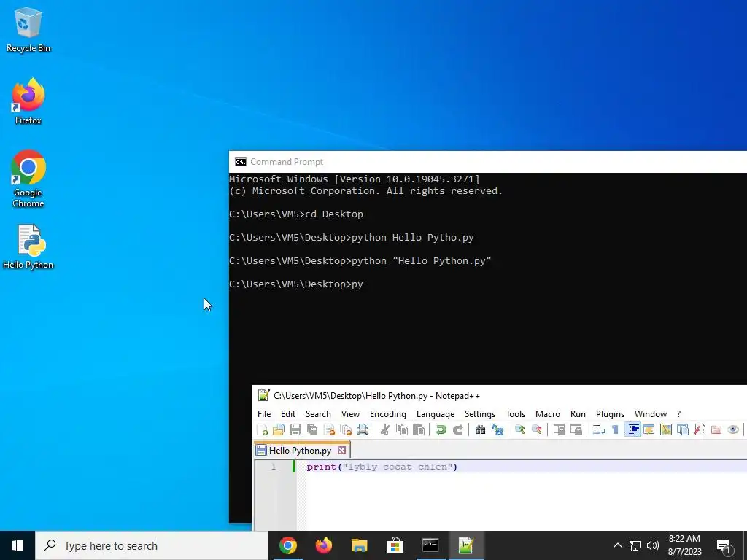
Task: Click the volume speaker tray icon
Action: (x=653, y=545)
